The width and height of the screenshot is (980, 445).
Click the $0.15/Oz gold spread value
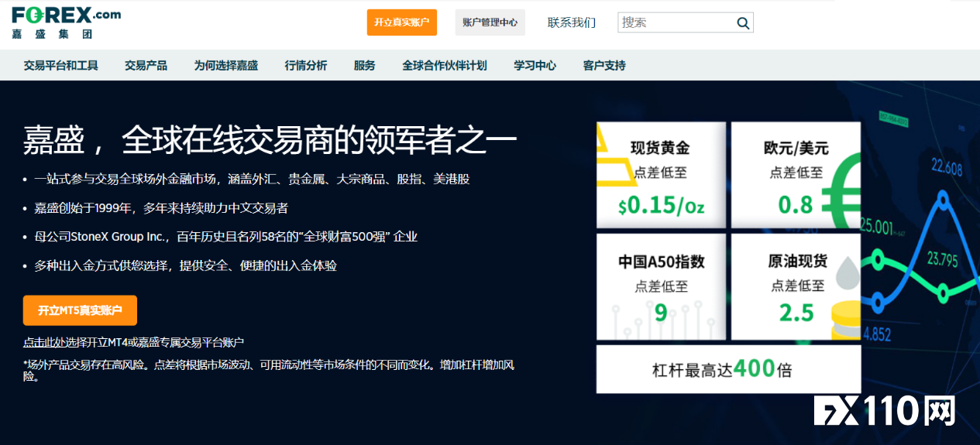(661, 205)
